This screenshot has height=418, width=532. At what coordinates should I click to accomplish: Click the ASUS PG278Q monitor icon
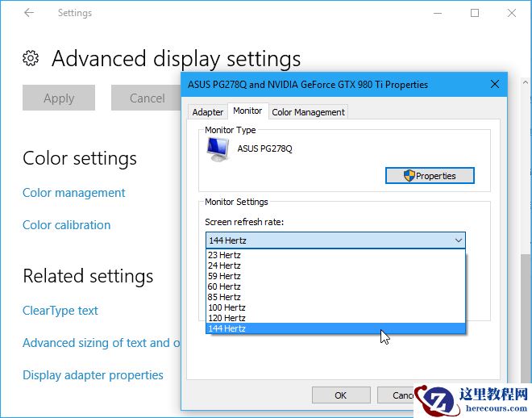218,149
